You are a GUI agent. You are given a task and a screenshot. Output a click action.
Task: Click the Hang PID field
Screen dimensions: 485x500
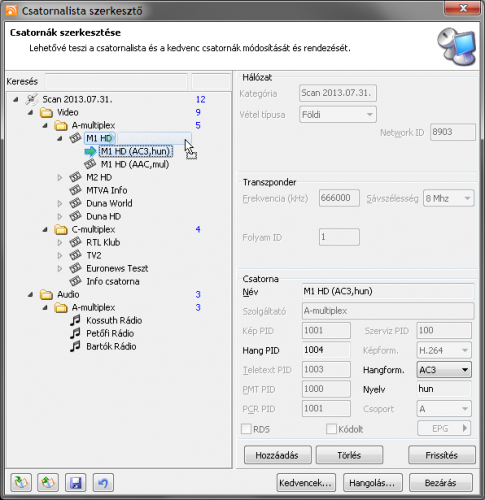pos(326,350)
